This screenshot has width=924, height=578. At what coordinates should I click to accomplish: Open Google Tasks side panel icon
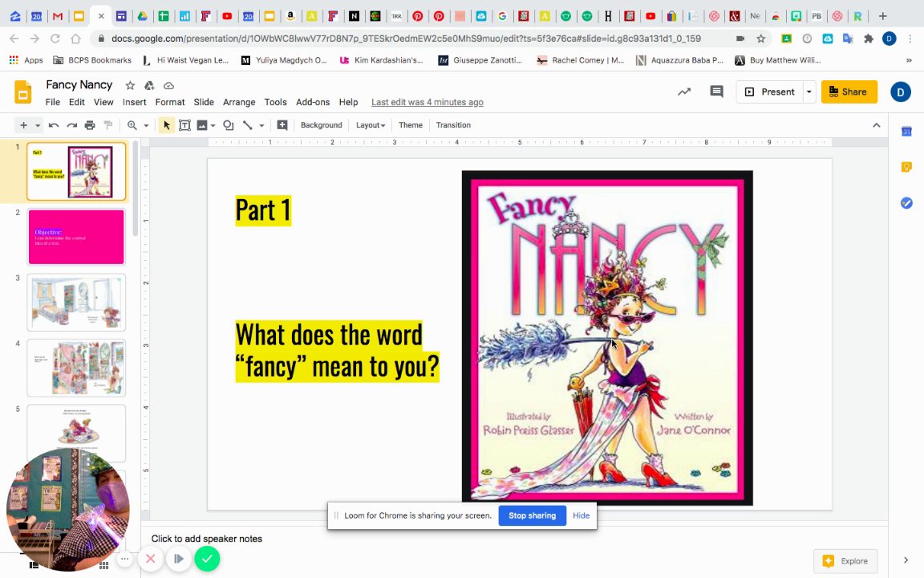pos(907,203)
